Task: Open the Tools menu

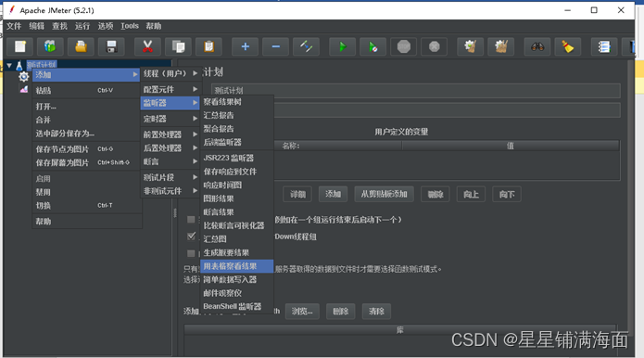Action: pyautogui.click(x=130, y=26)
